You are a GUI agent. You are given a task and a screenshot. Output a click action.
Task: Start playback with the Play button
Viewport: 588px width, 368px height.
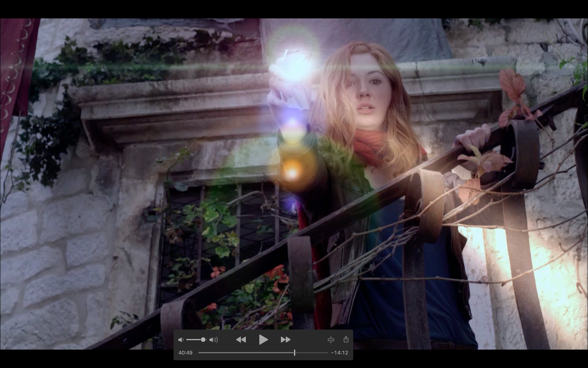point(263,339)
